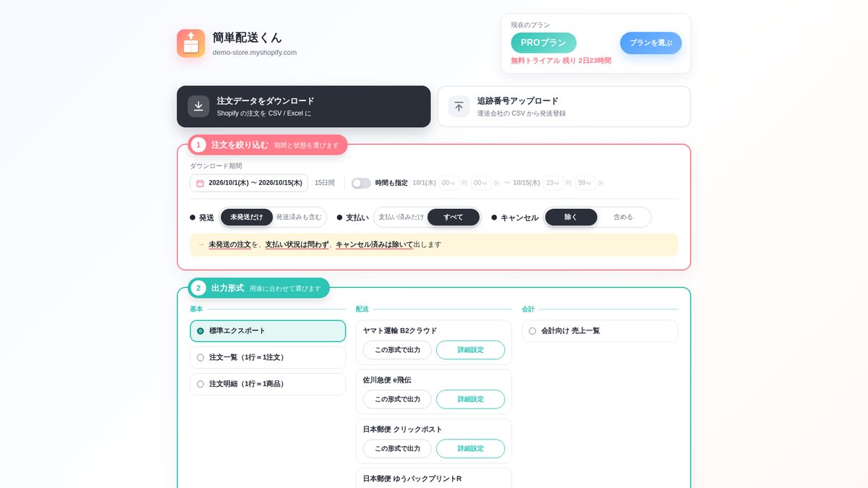Viewport: 868px width, 488px height.
Task: Select 支払い済みだけ payment filter
Action: [401, 217]
